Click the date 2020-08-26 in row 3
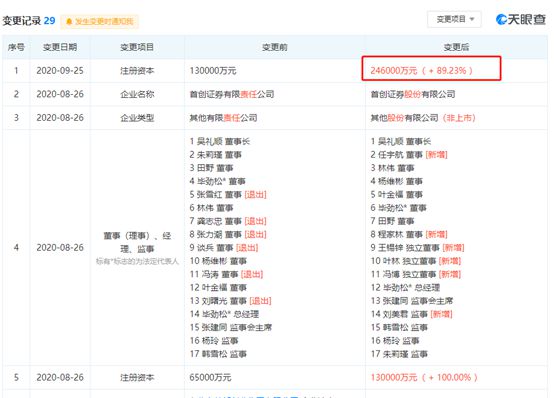The image size is (554, 398). 60,118
